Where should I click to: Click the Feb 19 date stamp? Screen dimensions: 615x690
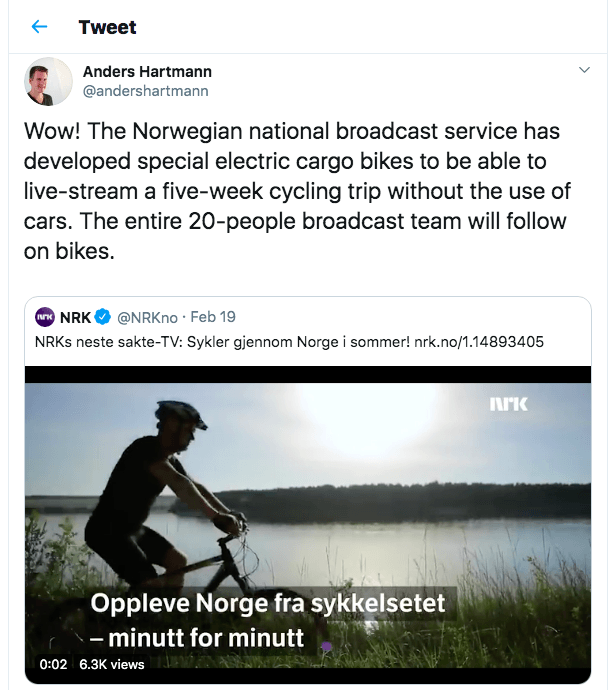tap(213, 317)
